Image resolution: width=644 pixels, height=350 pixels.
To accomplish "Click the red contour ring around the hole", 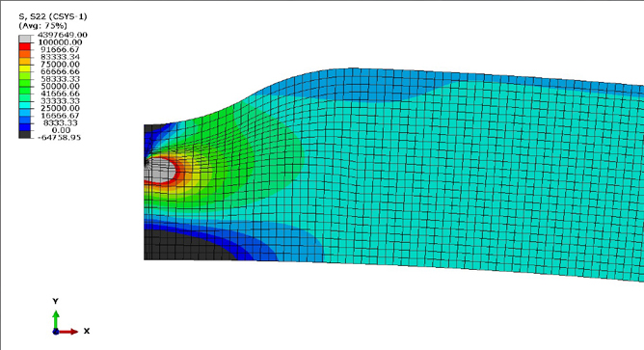I will (x=178, y=170).
